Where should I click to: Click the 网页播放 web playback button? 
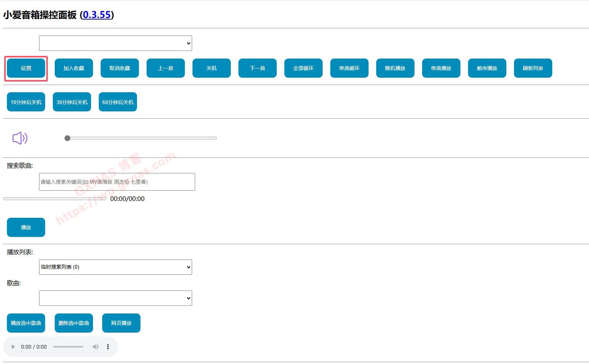[x=121, y=323]
